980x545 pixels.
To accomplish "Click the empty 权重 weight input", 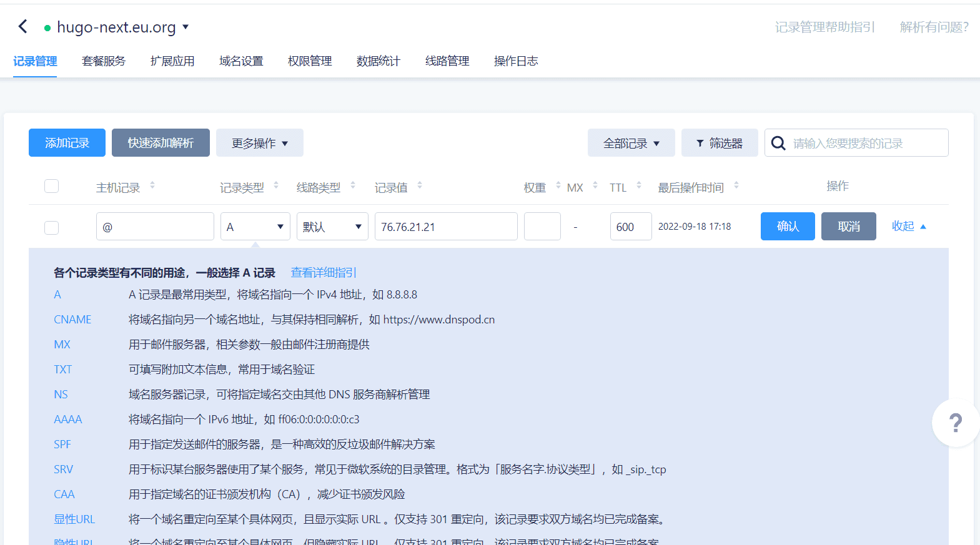I will coord(542,227).
